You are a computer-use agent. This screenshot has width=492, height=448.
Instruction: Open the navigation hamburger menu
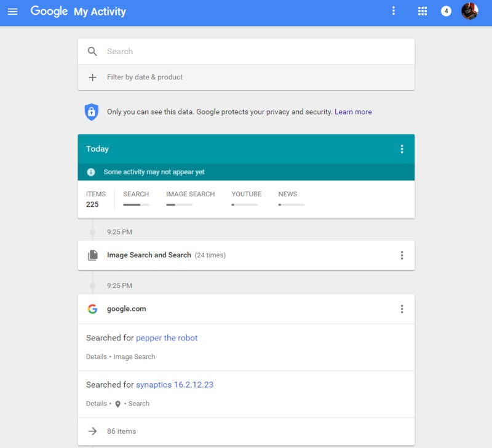click(x=14, y=10)
